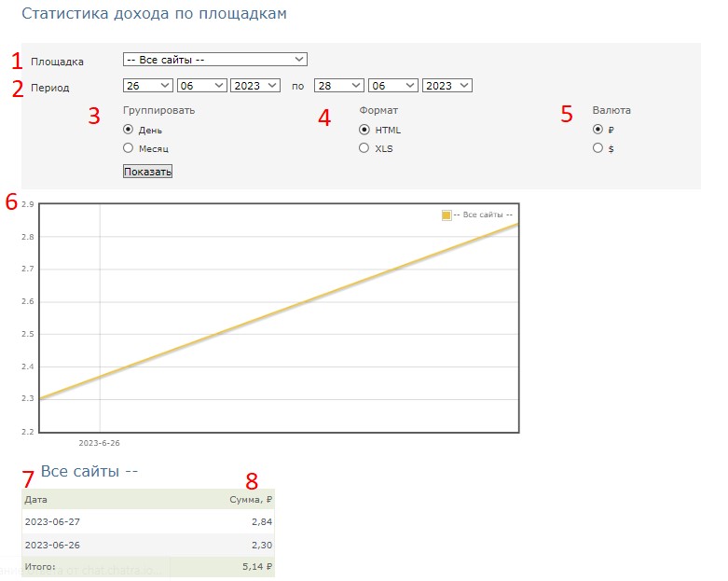Image resolution: width=728 pixels, height=581 pixels.
Task: Open the start day dropdown showing 26
Action: coord(147,86)
